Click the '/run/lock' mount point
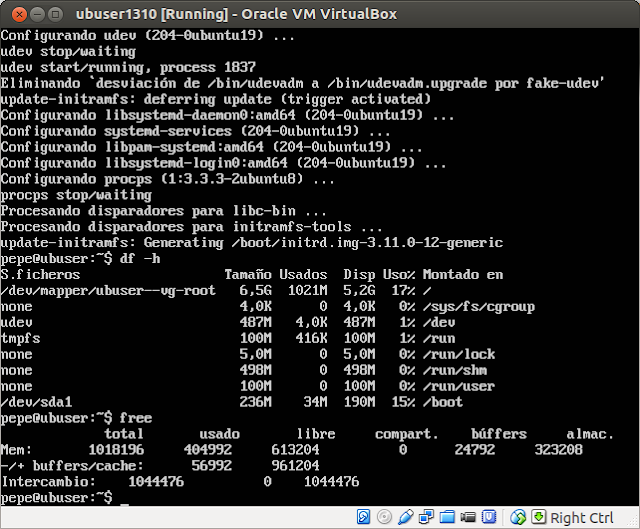Screen dimensions: 640x529 pos(459,354)
